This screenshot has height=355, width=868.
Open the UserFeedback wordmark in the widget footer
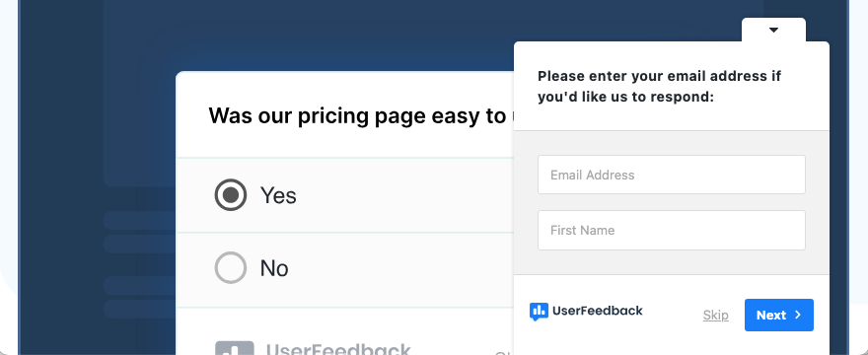coord(598,311)
